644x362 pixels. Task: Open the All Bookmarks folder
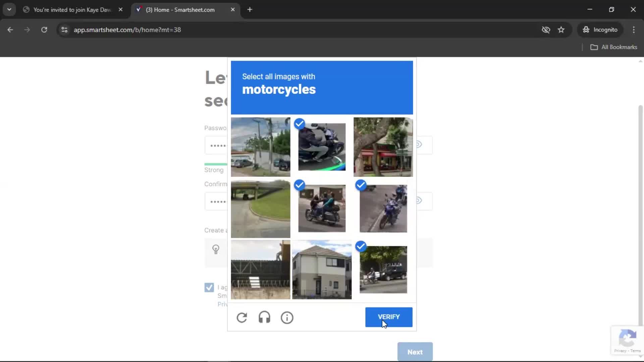(x=614, y=47)
